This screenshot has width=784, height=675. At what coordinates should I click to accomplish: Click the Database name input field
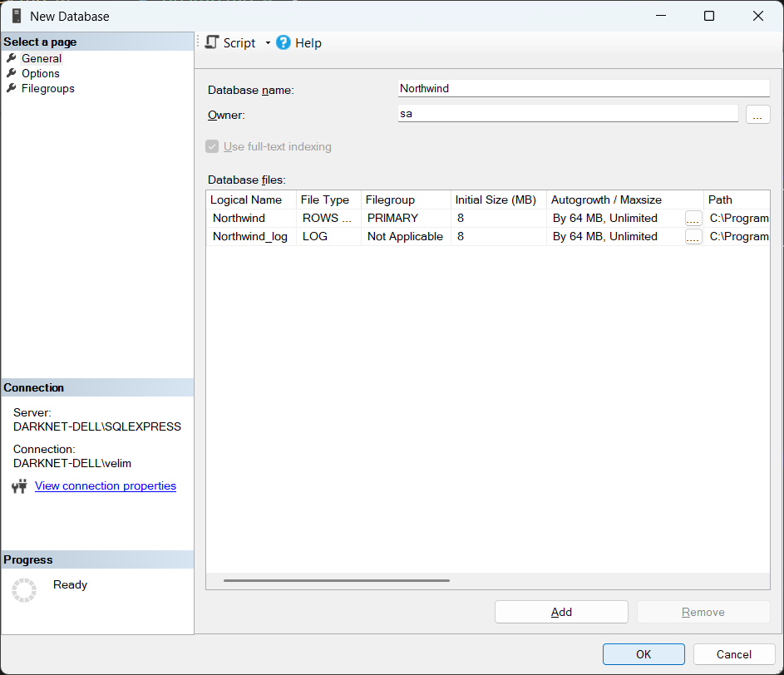click(584, 88)
